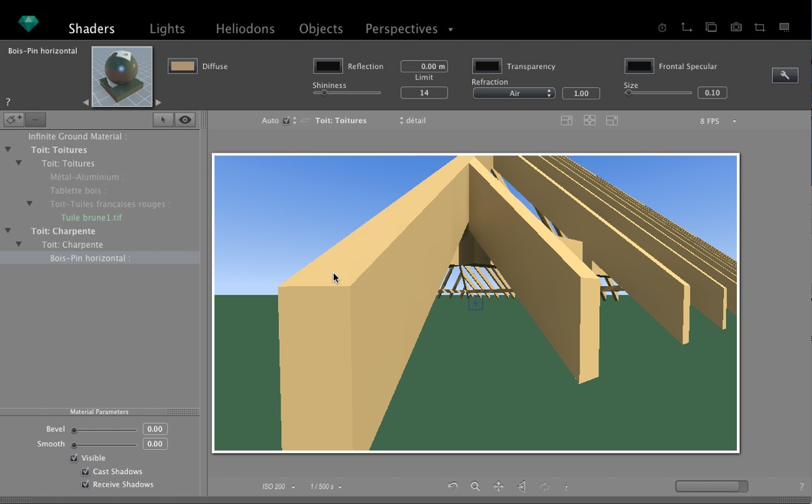Disable Cast Shadows checkbox
812x504 pixels.
coord(85,472)
